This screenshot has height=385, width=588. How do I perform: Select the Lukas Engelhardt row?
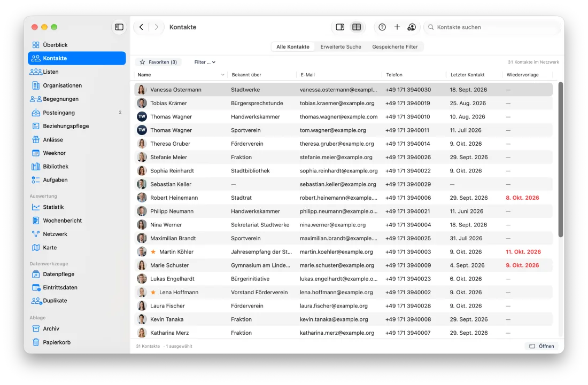pos(344,279)
